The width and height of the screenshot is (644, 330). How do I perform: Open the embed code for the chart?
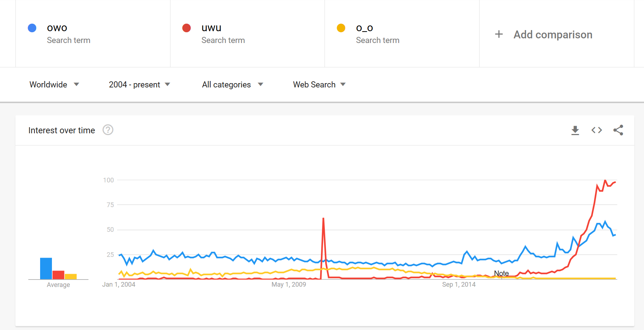tap(596, 130)
